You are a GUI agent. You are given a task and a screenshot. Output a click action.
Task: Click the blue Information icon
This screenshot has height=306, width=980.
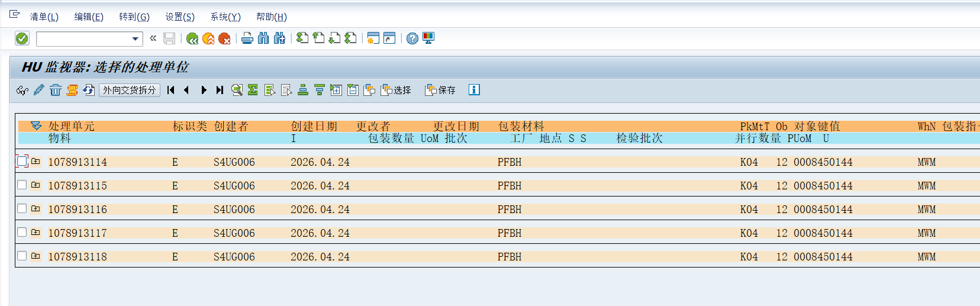click(x=474, y=89)
